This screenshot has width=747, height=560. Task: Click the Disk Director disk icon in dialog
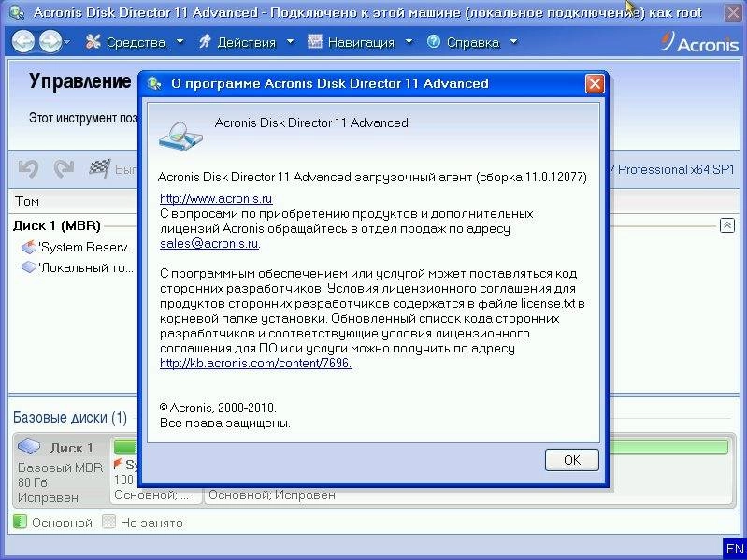click(x=180, y=136)
